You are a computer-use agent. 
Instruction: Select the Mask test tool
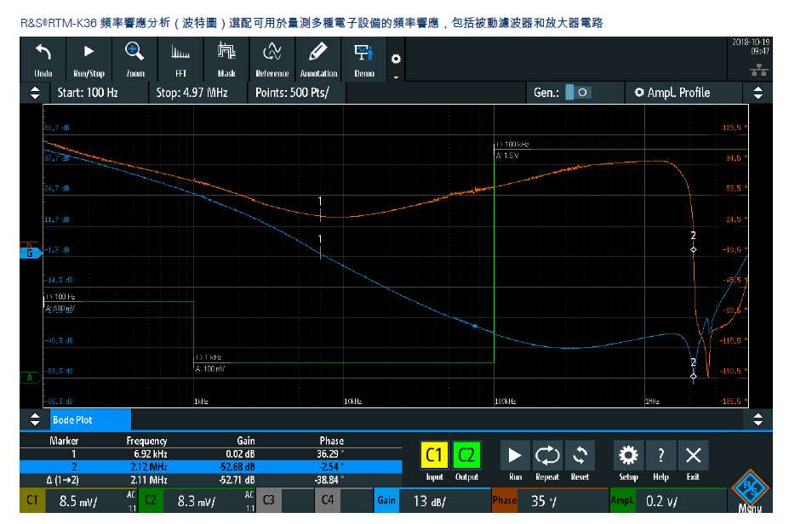[226, 60]
